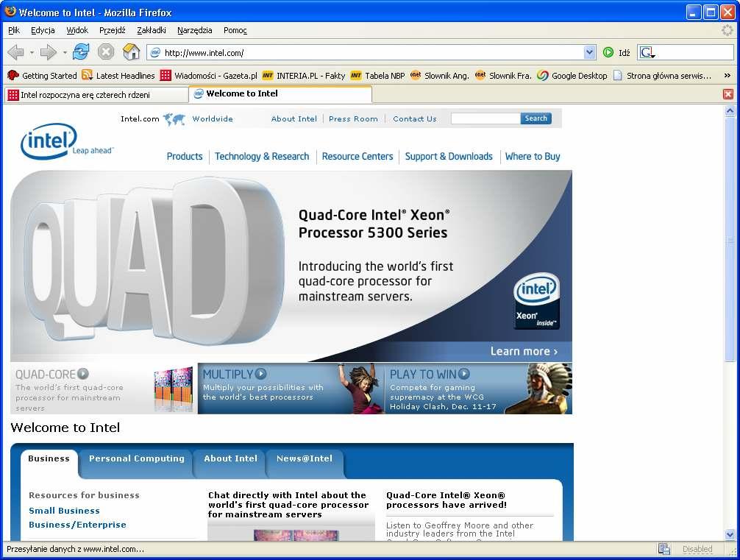
Task: Open the Strona główna serwis bookmark
Action: coord(662,76)
